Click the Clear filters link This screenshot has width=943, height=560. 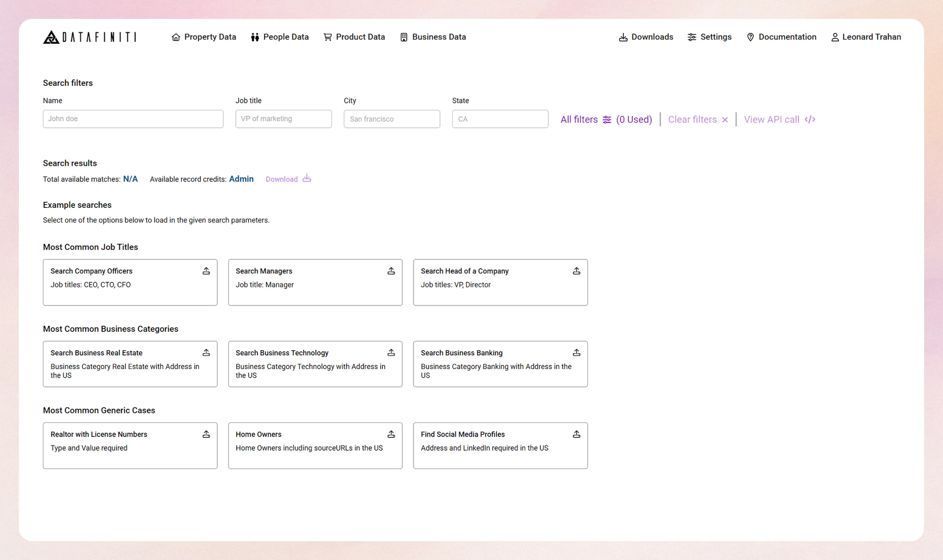coord(693,119)
